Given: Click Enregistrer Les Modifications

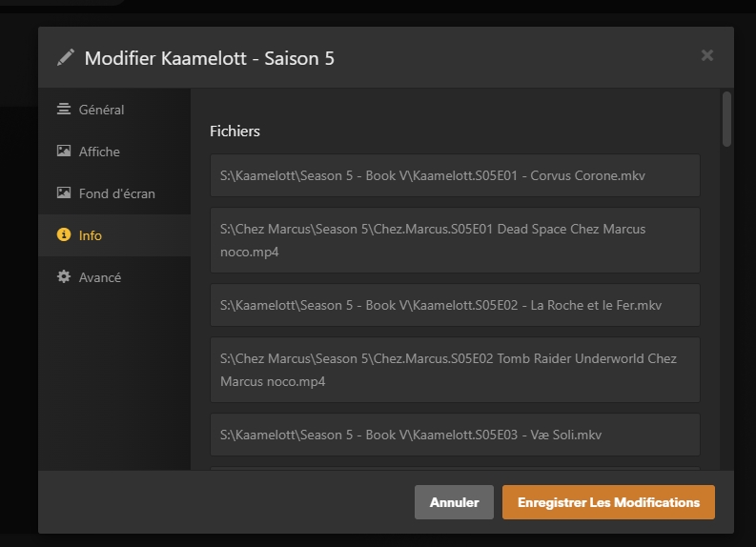Looking at the screenshot, I should [x=608, y=502].
